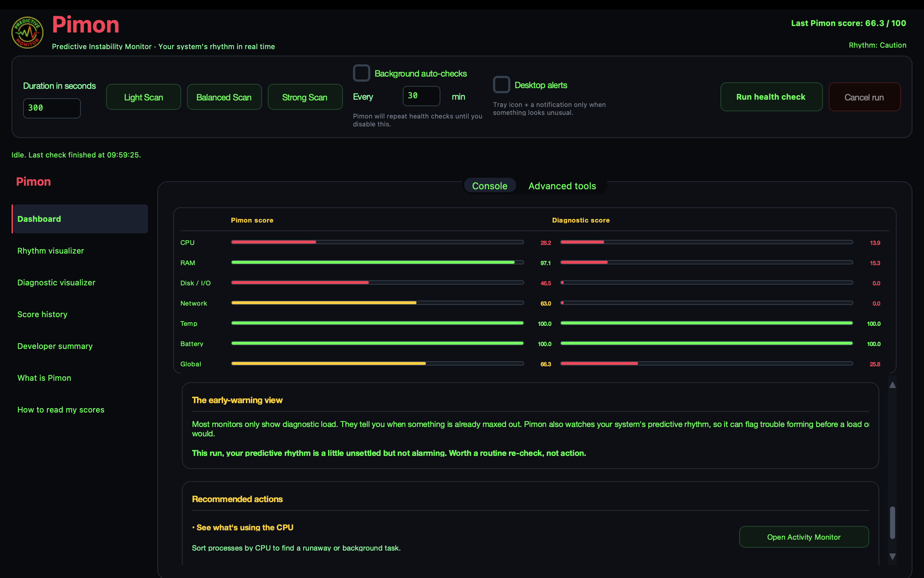Image resolution: width=924 pixels, height=578 pixels.
Task: Click the See what's using the CPU item
Action: tap(243, 527)
